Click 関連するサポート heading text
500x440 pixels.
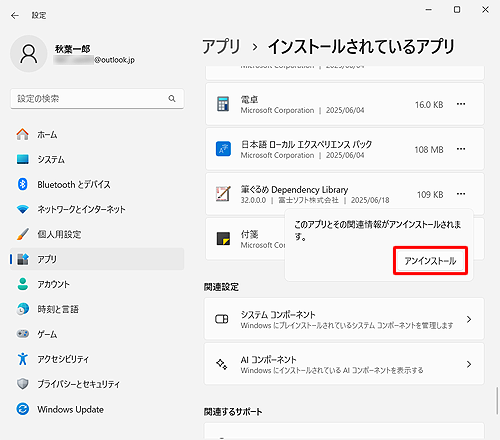[x=233, y=412]
